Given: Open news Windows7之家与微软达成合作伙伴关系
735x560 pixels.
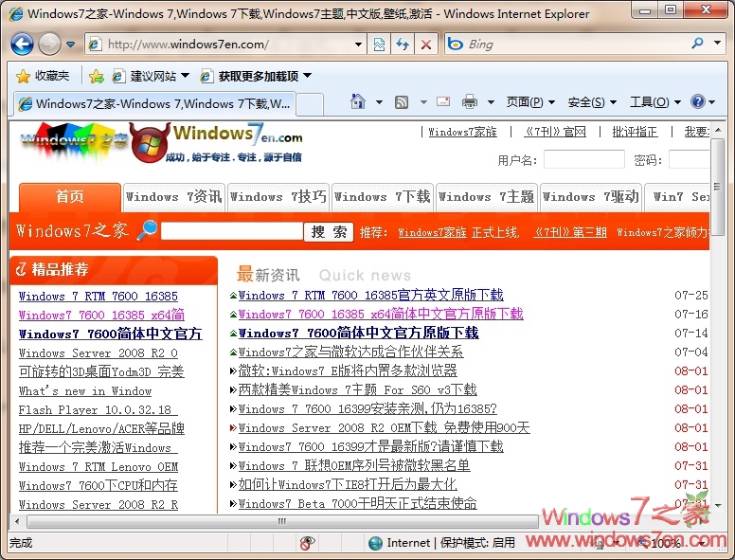Looking at the screenshot, I should (x=350, y=352).
